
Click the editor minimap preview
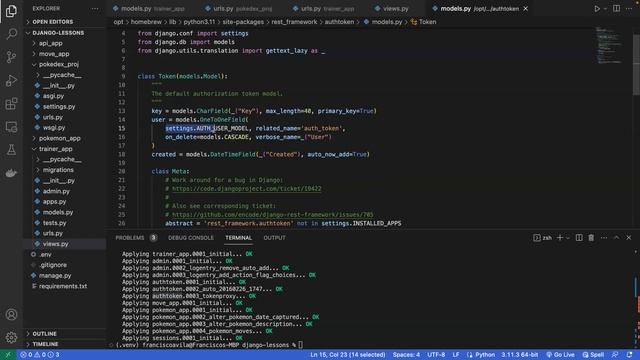coord(609,45)
